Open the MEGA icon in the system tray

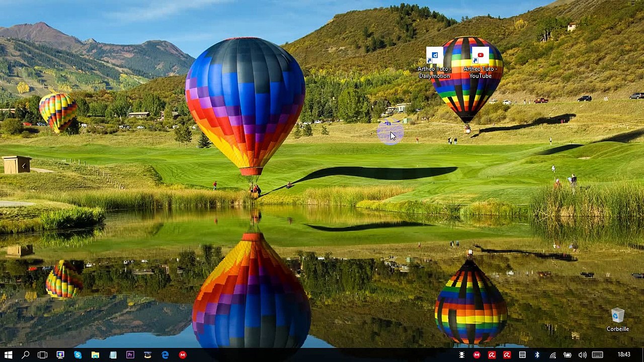tap(477, 355)
